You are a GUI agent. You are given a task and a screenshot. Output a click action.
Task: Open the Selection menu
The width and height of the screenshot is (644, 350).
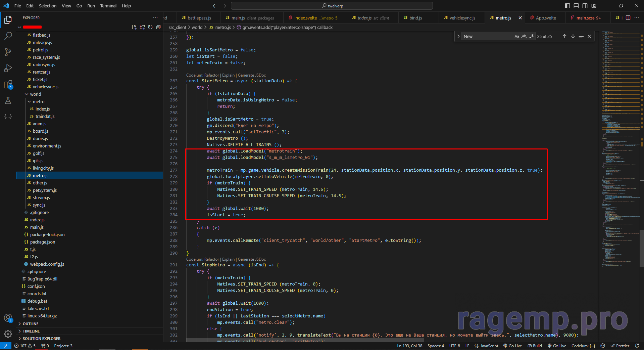48,6
